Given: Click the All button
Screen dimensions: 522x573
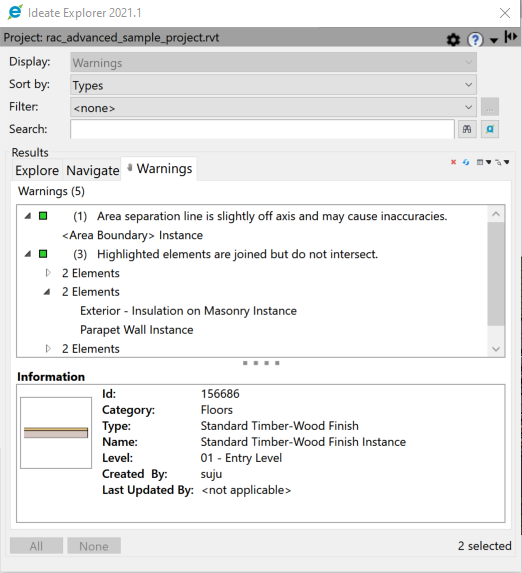Looking at the screenshot, I should (x=36, y=546).
